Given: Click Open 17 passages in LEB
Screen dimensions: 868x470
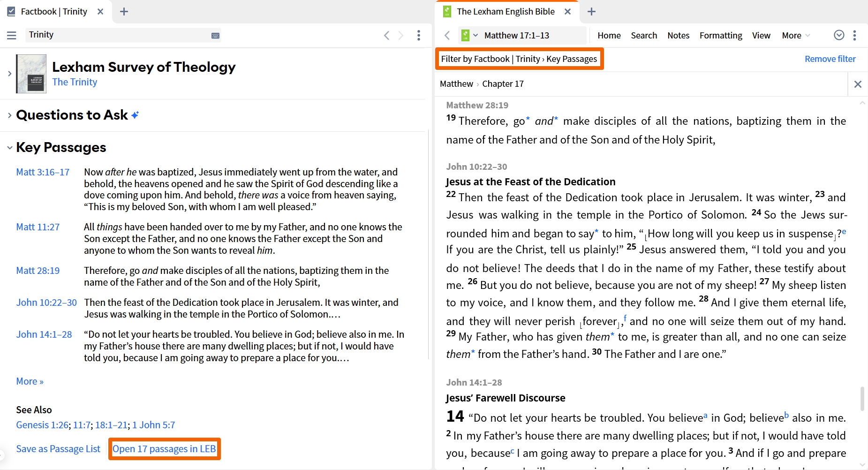Looking at the screenshot, I should pos(164,449).
